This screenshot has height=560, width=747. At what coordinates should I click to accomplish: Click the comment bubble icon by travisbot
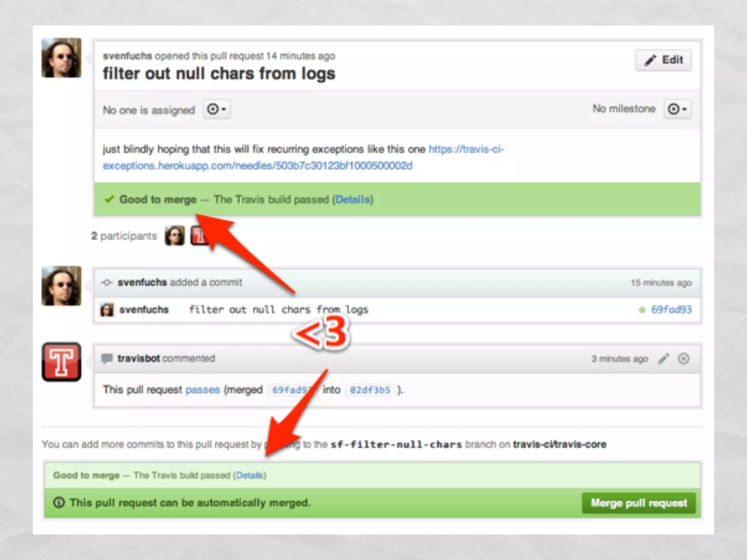[107, 358]
